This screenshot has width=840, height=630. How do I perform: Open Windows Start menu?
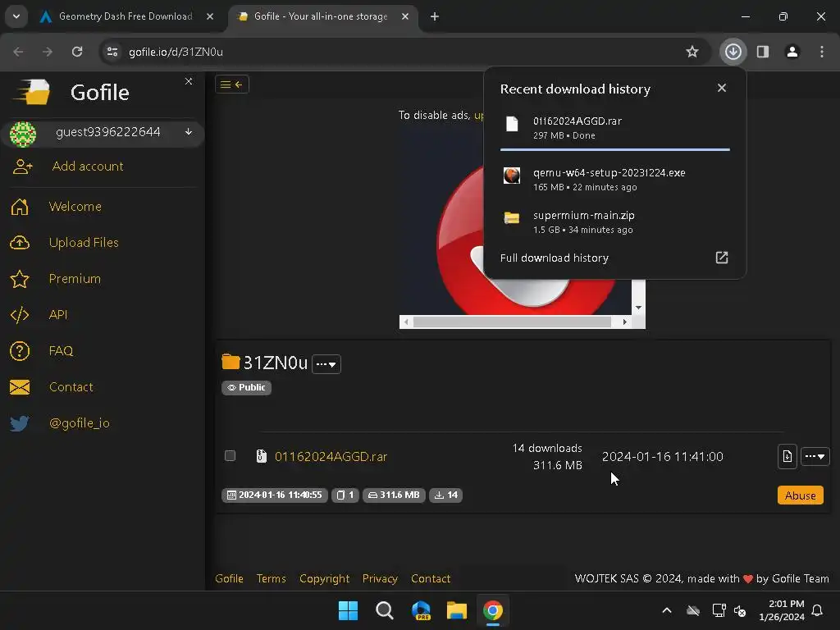click(348, 610)
